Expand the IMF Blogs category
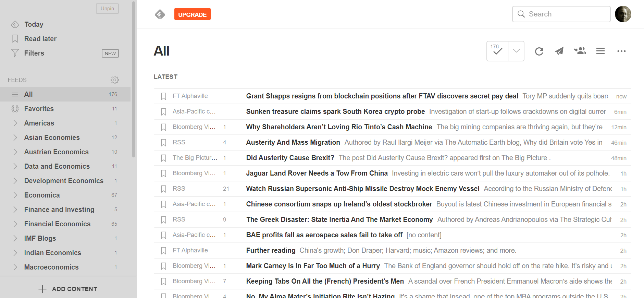This screenshot has height=298, width=644. click(x=15, y=238)
